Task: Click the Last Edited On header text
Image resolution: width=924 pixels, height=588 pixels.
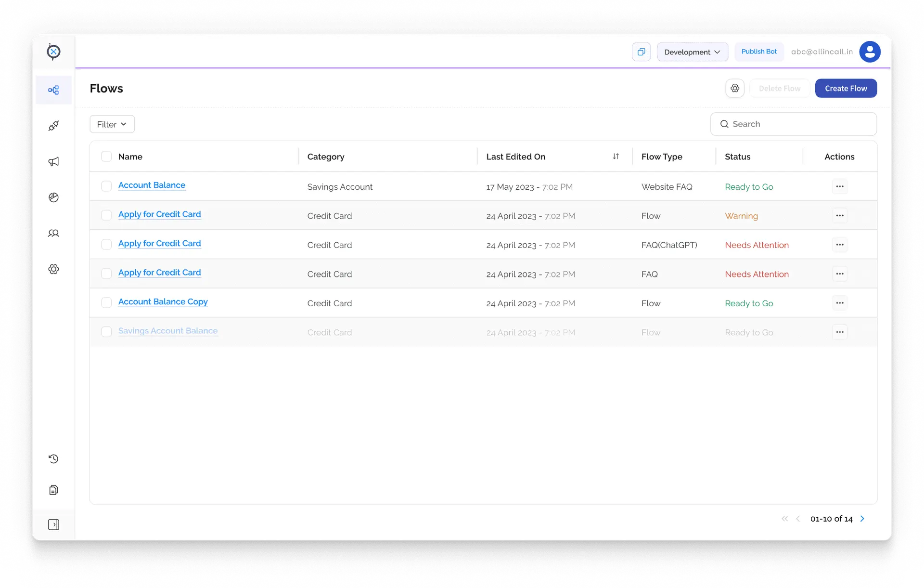Action: [x=515, y=157]
